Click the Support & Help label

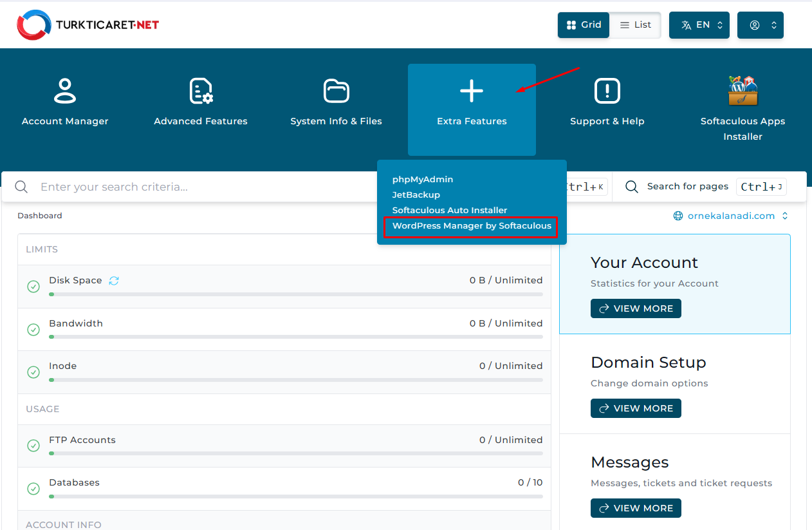point(607,121)
